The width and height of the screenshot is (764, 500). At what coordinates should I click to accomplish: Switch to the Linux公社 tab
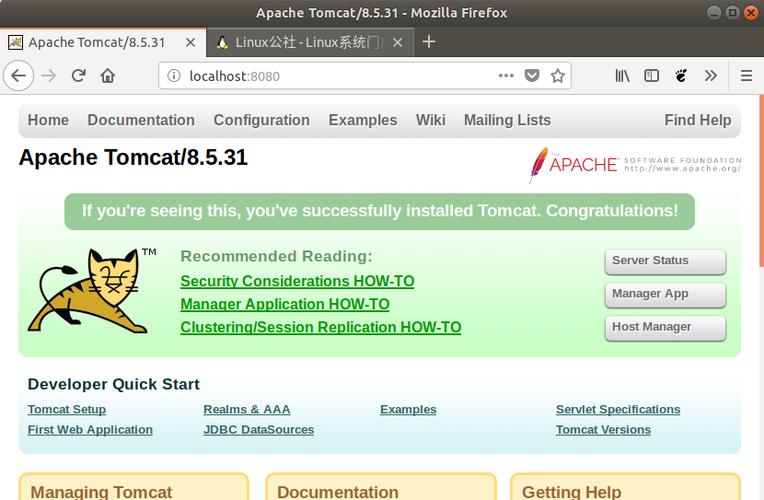click(310, 42)
